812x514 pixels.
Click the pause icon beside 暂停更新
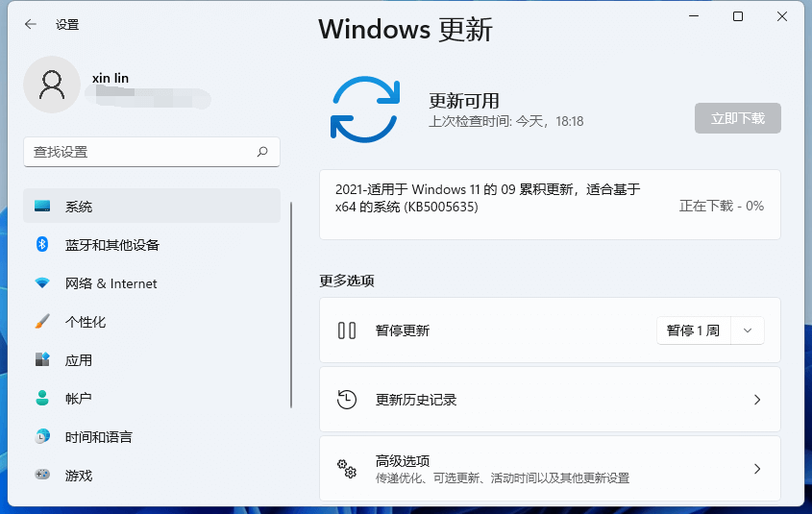pyautogui.click(x=347, y=330)
